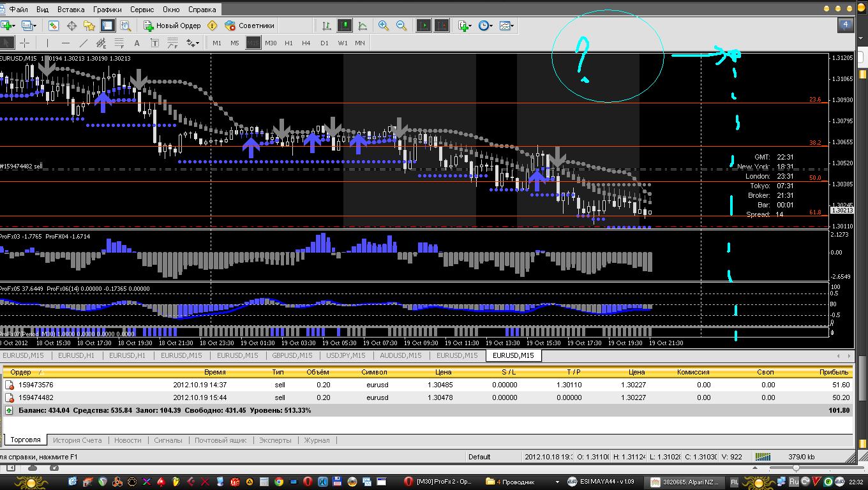Draw a vertical line tool
The height and width of the screenshot is (490, 868).
(x=47, y=43)
